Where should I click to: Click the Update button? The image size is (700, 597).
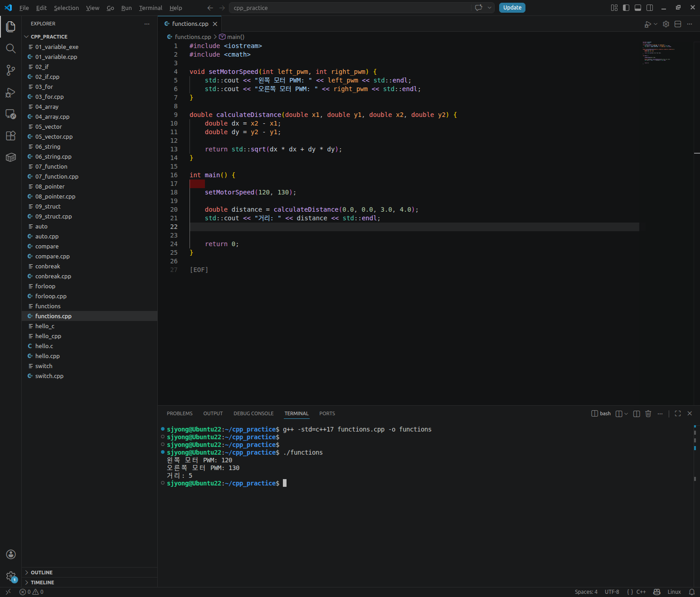coord(512,8)
